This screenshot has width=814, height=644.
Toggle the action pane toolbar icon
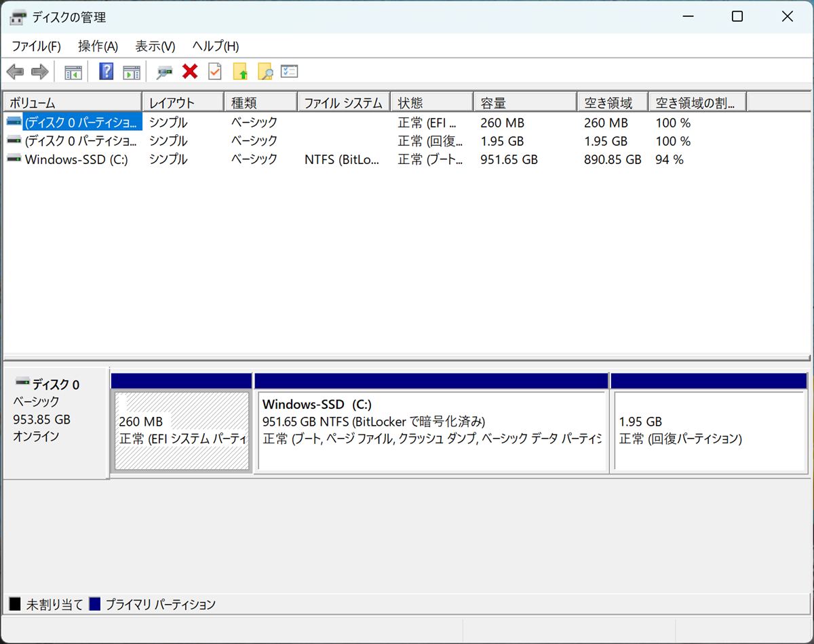pos(132,72)
